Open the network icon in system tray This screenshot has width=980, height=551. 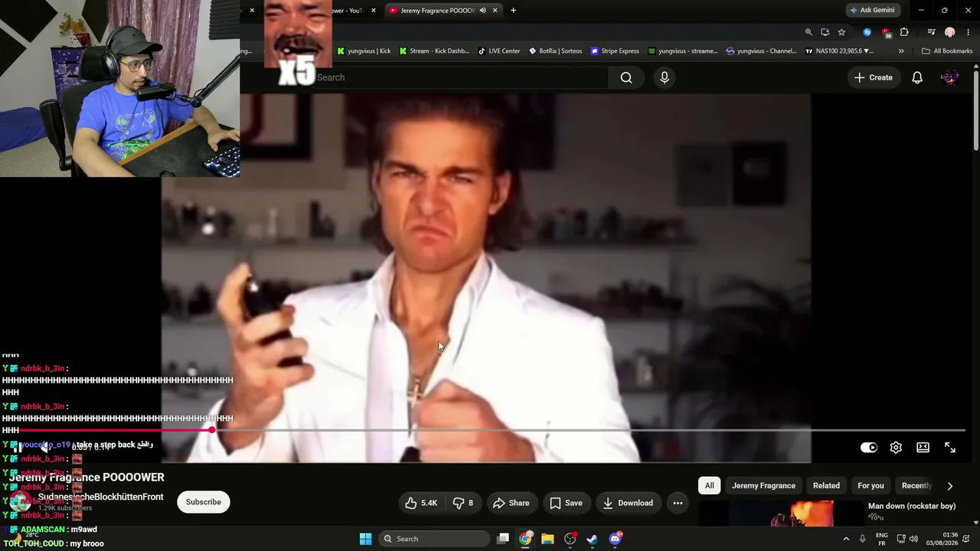tap(901, 539)
